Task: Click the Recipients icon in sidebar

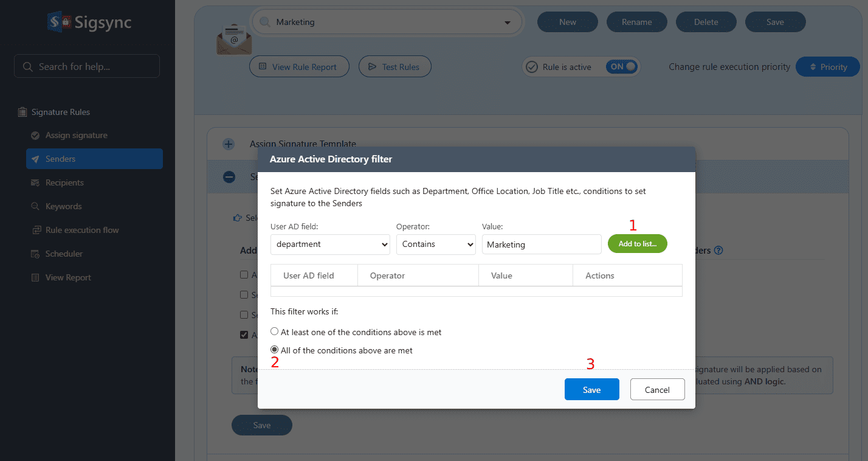Action: [35, 183]
